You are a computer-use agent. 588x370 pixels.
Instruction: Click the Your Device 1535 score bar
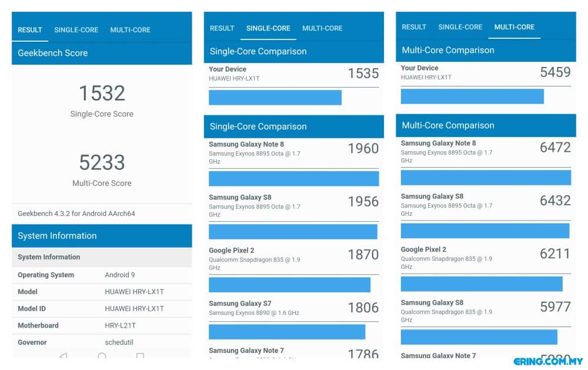(x=275, y=98)
